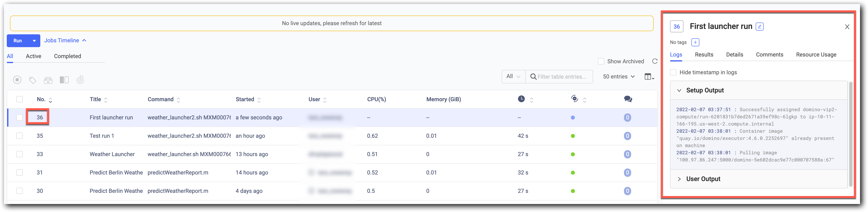Switch to the Results tab
Image resolution: width=868 pixels, height=212 pixels.
click(x=704, y=55)
